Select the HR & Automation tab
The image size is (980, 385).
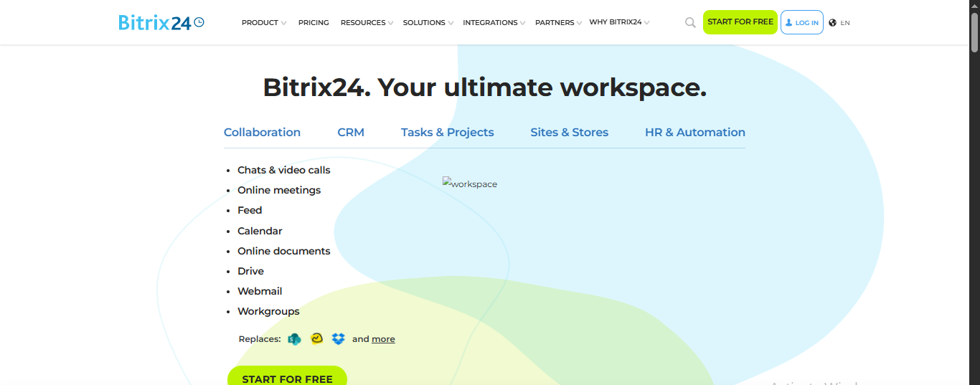pos(695,133)
